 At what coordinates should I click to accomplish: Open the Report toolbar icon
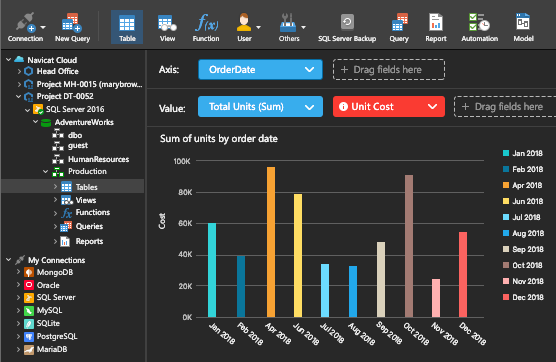coord(436,28)
